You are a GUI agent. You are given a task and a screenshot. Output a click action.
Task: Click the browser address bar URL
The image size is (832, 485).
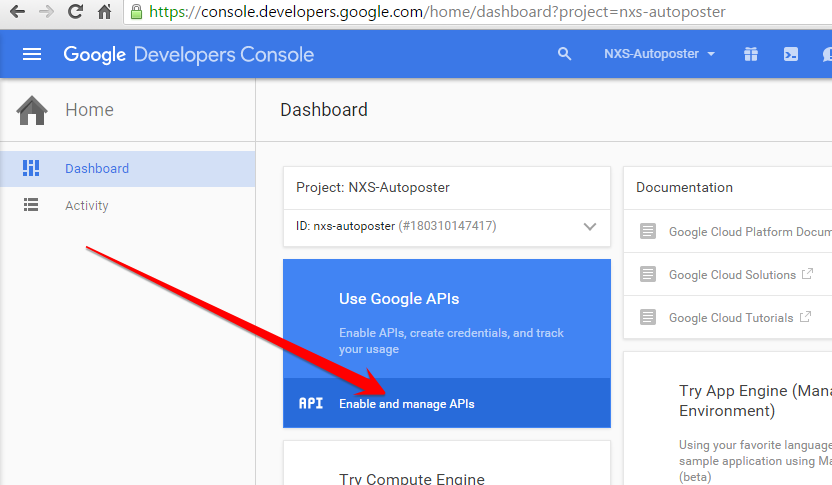[x=437, y=12]
